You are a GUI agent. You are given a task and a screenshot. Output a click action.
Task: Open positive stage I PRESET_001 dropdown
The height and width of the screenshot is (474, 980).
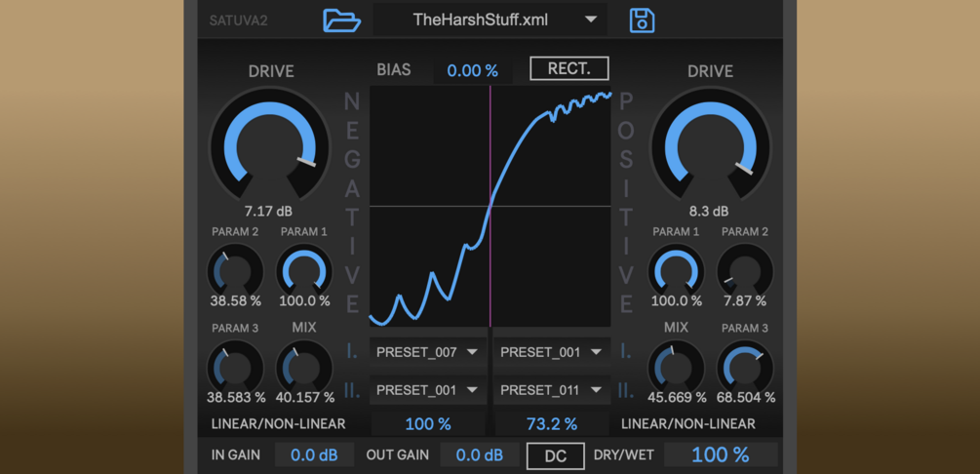click(552, 352)
